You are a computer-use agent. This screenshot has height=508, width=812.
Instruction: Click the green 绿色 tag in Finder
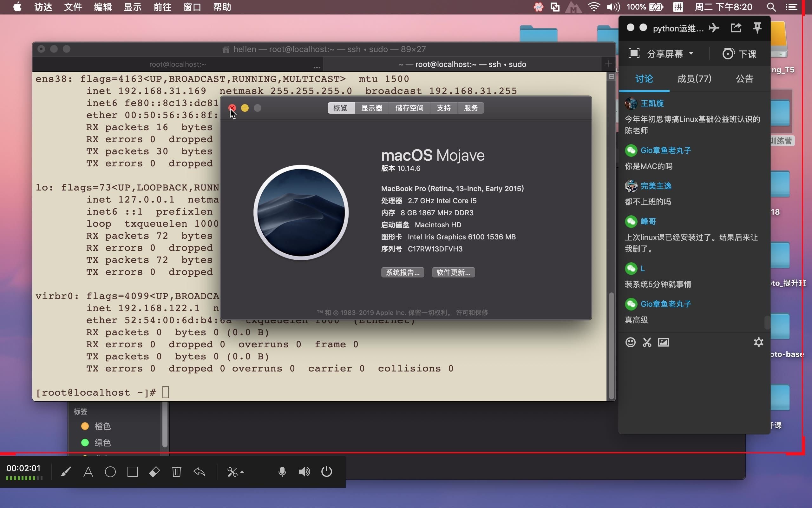click(x=96, y=443)
